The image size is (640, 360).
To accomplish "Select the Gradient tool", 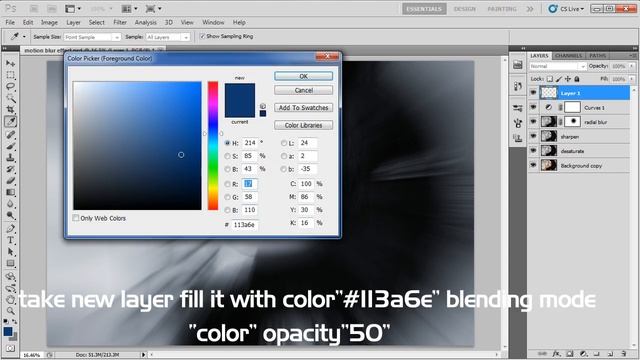I will (11, 192).
